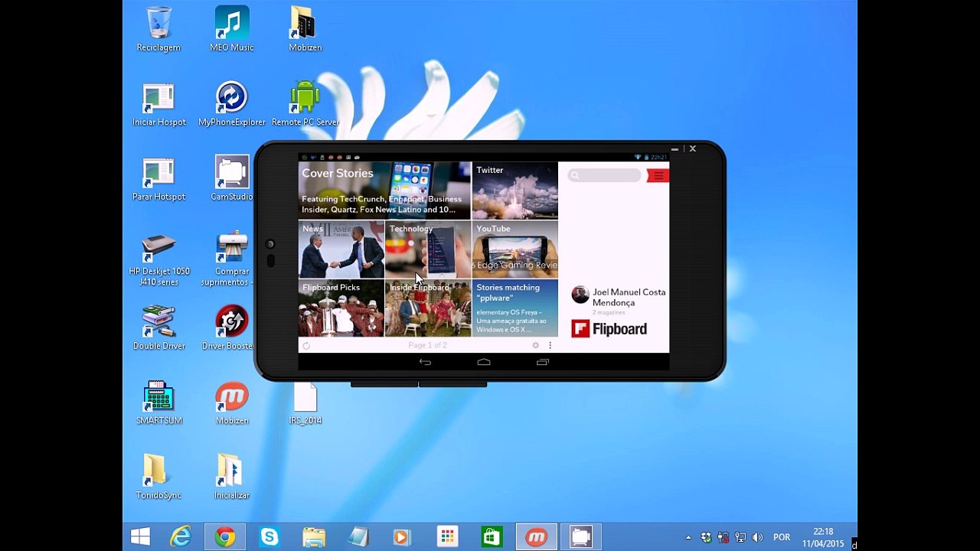Open File Explorer from the taskbar
980x551 pixels.
314,537
